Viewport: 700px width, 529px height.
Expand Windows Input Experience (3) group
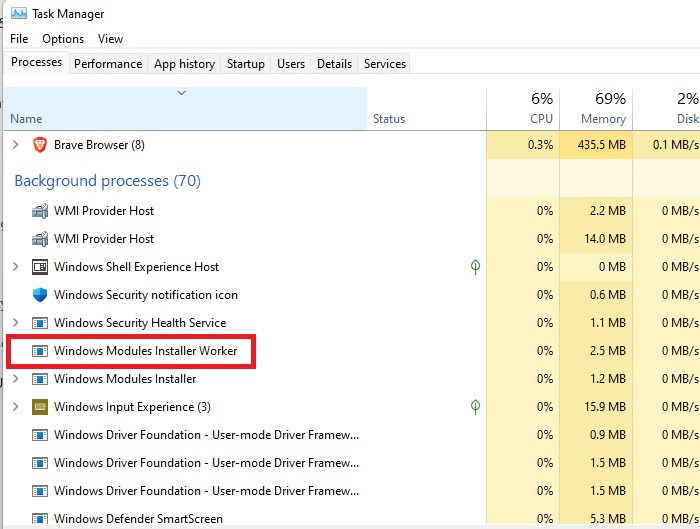[x=16, y=407]
